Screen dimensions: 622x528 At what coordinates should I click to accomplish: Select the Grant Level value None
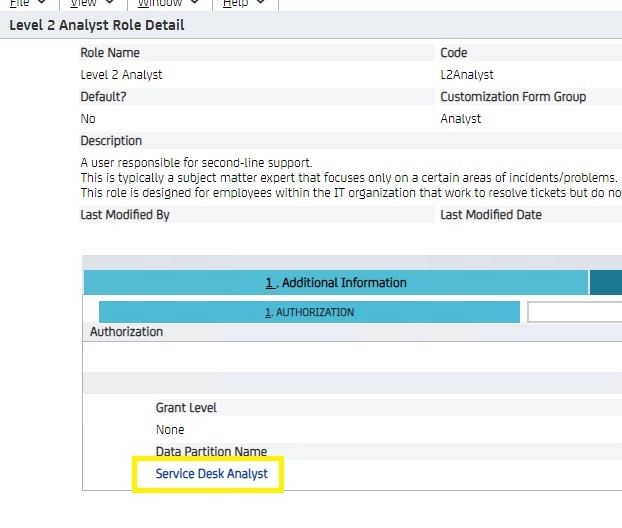[x=170, y=430]
